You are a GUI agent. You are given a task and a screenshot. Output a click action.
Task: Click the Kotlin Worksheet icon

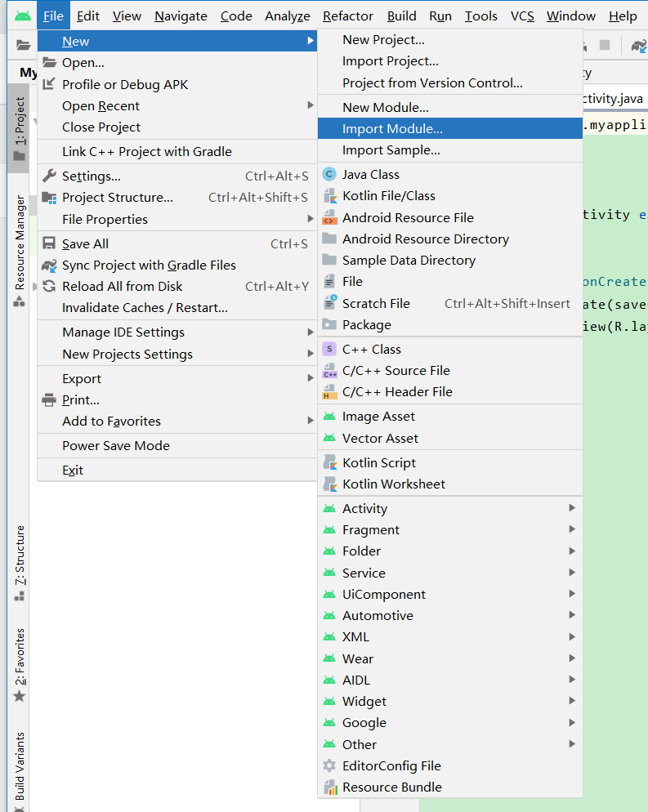(329, 484)
